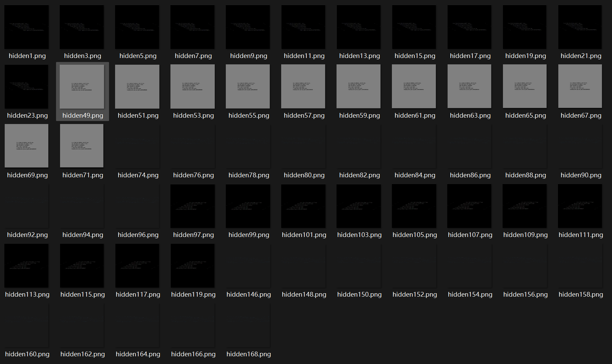Select the hidden115.png thumbnail
The width and height of the screenshot is (612, 364).
[x=82, y=266]
